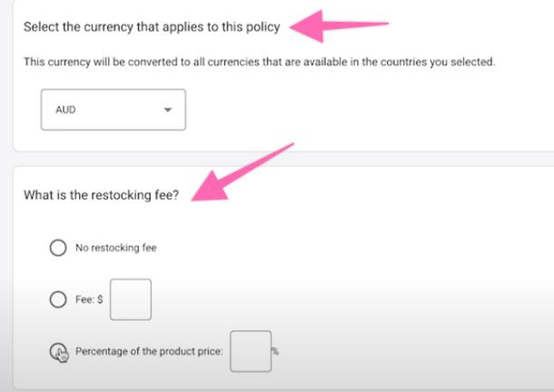Click the "Percentage of the product price:" label

(149, 351)
